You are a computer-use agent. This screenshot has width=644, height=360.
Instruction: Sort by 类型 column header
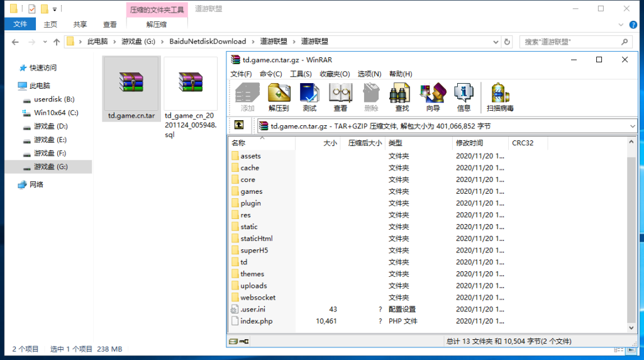tap(418, 143)
